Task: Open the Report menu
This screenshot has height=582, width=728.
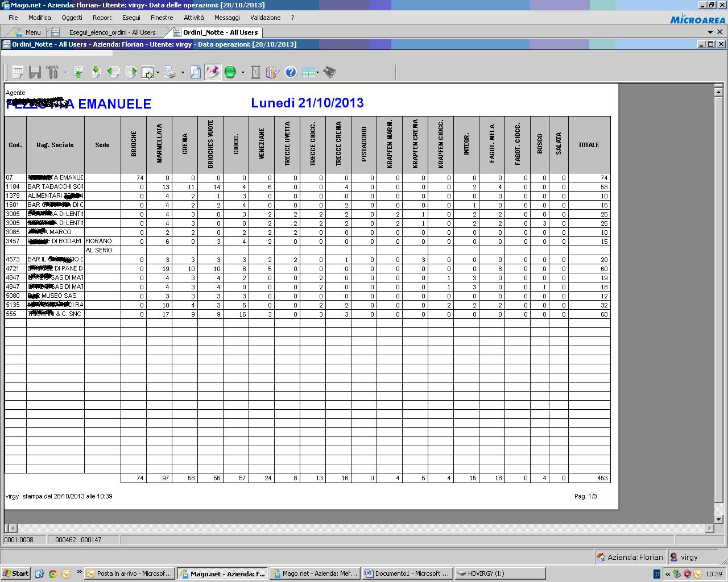Action: tap(102, 18)
